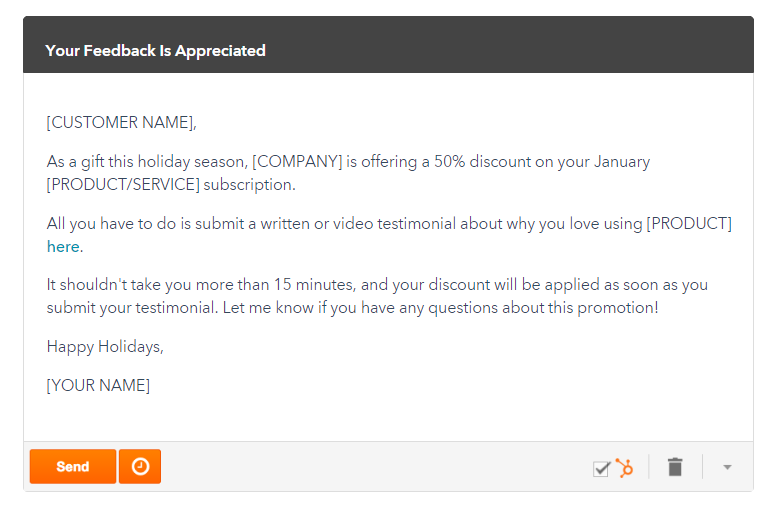776x506 pixels.
Task: Discard draft with the trash icon
Action: (x=676, y=467)
